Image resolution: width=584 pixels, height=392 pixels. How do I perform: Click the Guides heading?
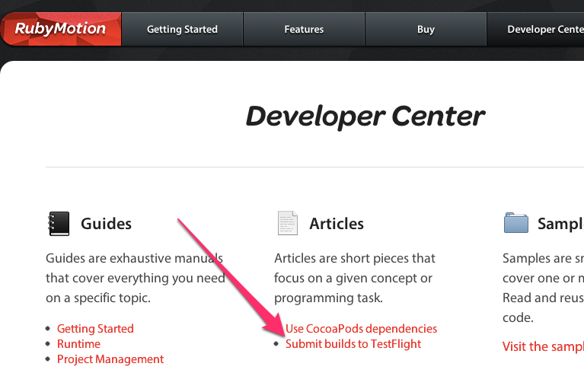[x=106, y=224]
